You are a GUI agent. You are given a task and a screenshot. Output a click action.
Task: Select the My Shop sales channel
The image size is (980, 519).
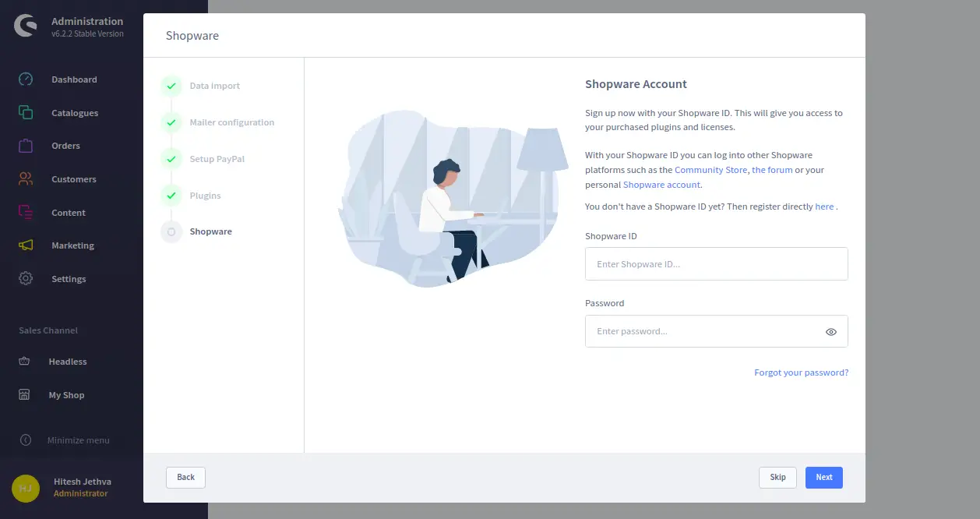pyautogui.click(x=66, y=395)
